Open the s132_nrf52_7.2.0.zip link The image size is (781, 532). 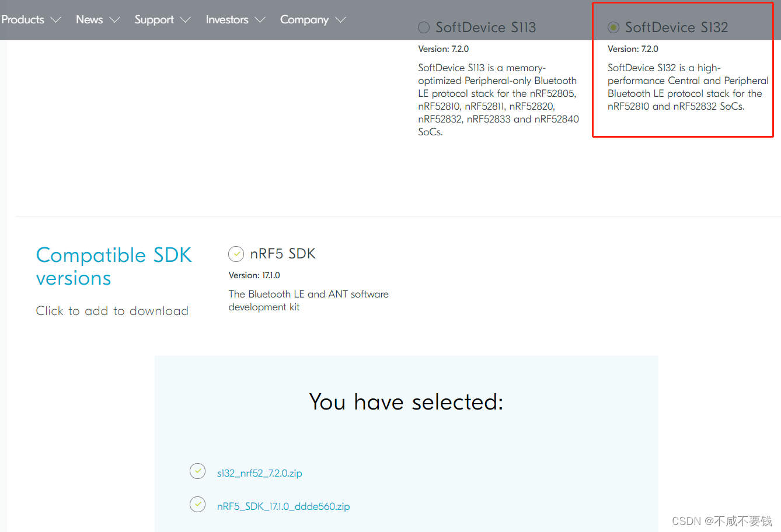coord(260,473)
